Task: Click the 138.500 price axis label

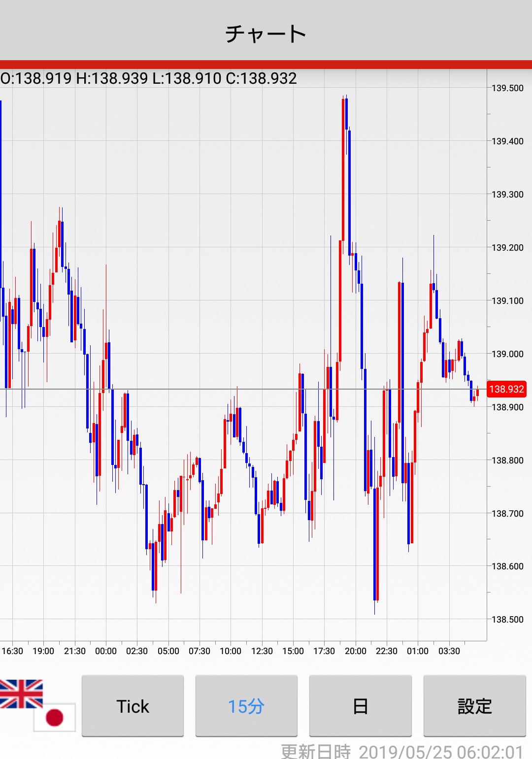Action: pyautogui.click(x=507, y=619)
